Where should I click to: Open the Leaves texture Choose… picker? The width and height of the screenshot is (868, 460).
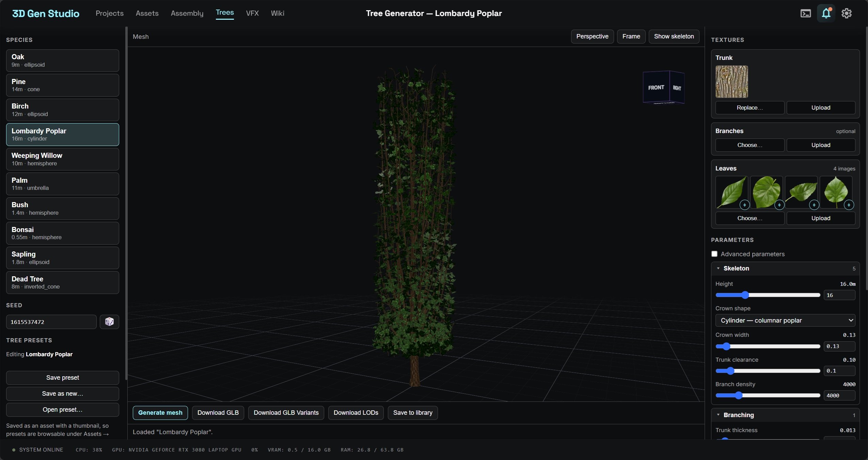pyautogui.click(x=750, y=218)
